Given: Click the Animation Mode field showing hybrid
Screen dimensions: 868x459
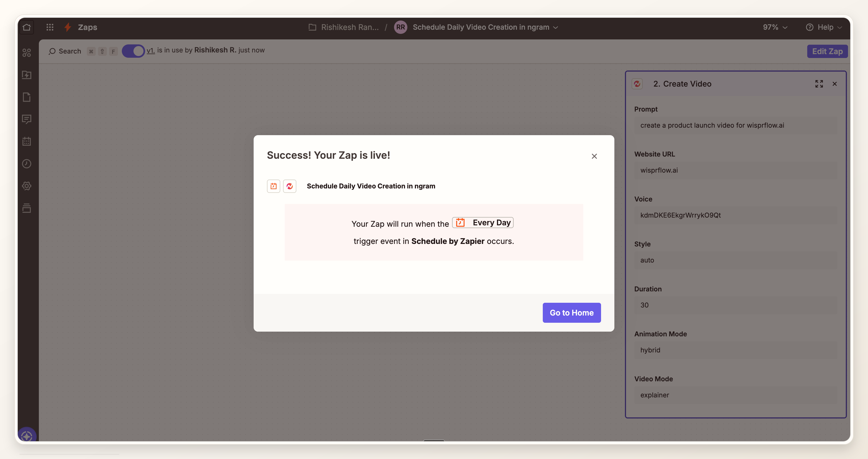Looking at the screenshot, I should 736,350.
